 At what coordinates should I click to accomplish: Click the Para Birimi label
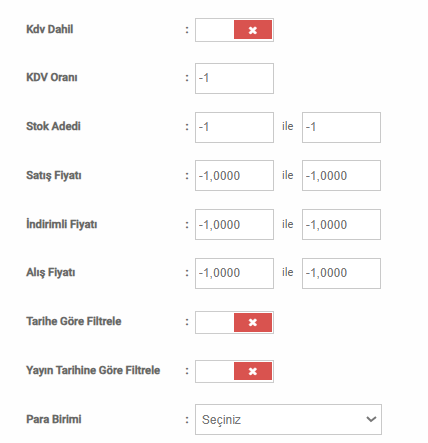pos(54,419)
